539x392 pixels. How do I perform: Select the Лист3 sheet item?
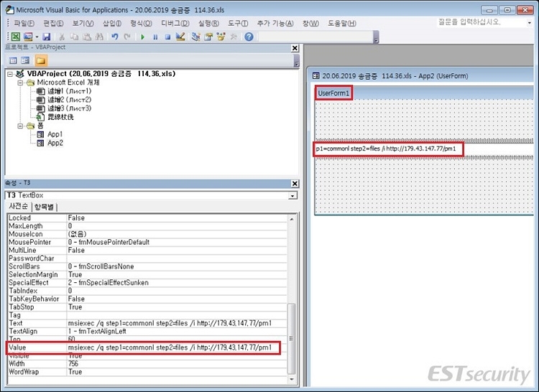pyautogui.click(x=64, y=108)
